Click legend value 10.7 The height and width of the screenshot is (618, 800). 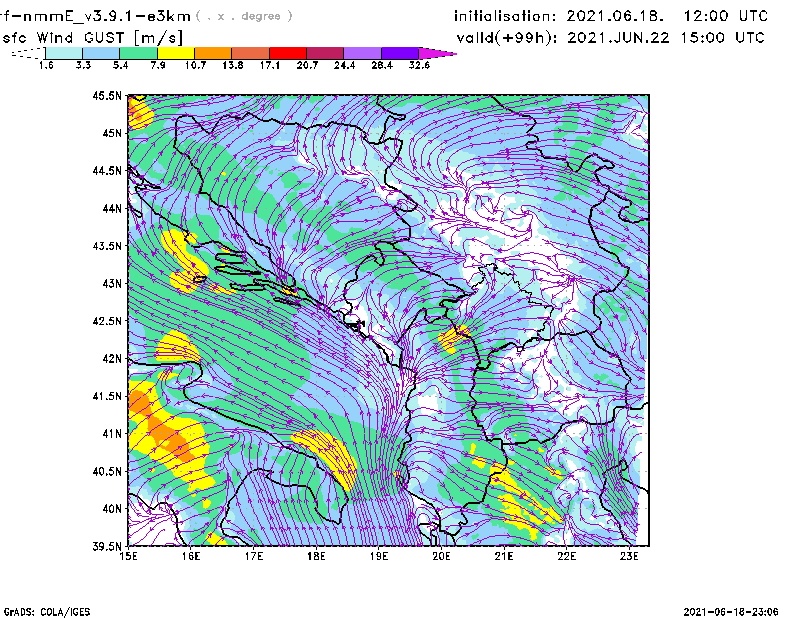pos(195,65)
